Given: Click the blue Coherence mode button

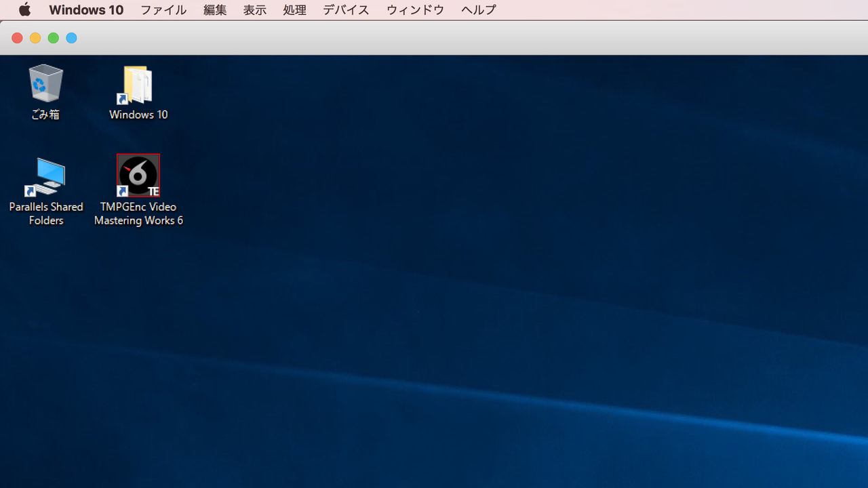Looking at the screenshot, I should click(x=71, y=38).
